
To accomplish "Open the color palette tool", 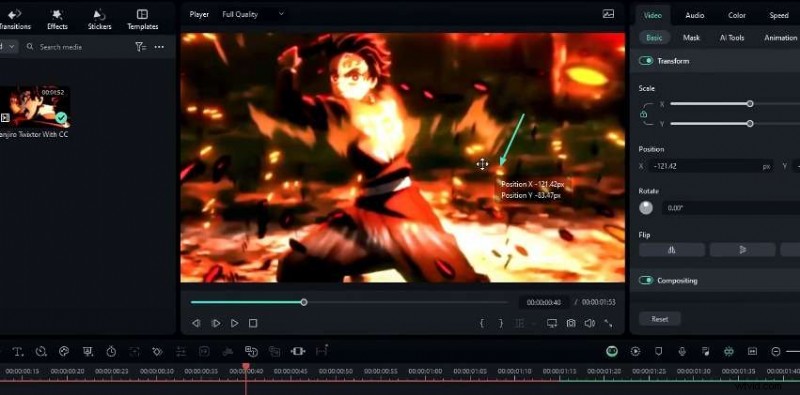I will (x=64, y=351).
